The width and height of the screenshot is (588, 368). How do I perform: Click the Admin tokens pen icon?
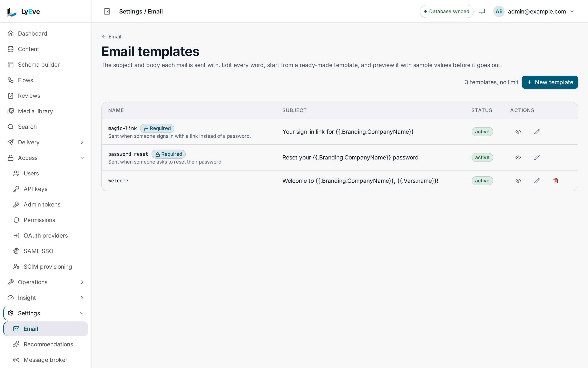click(16, 204)
